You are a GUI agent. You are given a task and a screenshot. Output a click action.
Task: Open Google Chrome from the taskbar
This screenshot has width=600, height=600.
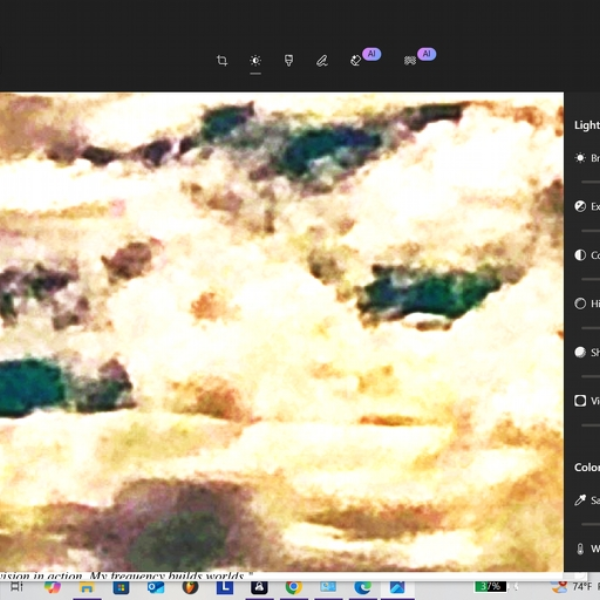pos(293,587)
